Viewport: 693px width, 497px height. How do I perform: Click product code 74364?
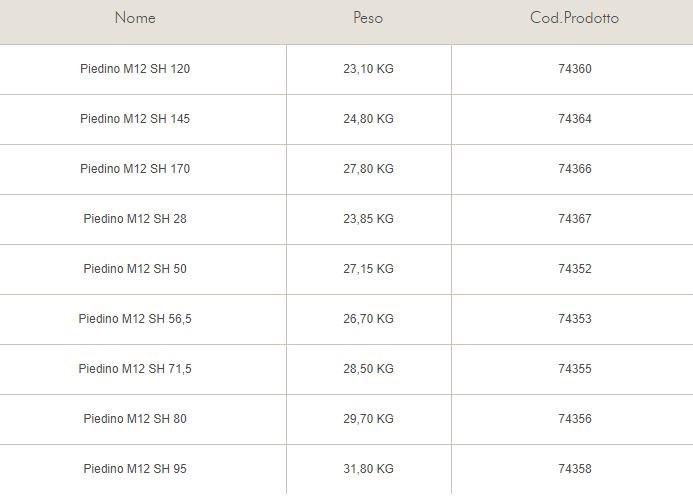575,119
